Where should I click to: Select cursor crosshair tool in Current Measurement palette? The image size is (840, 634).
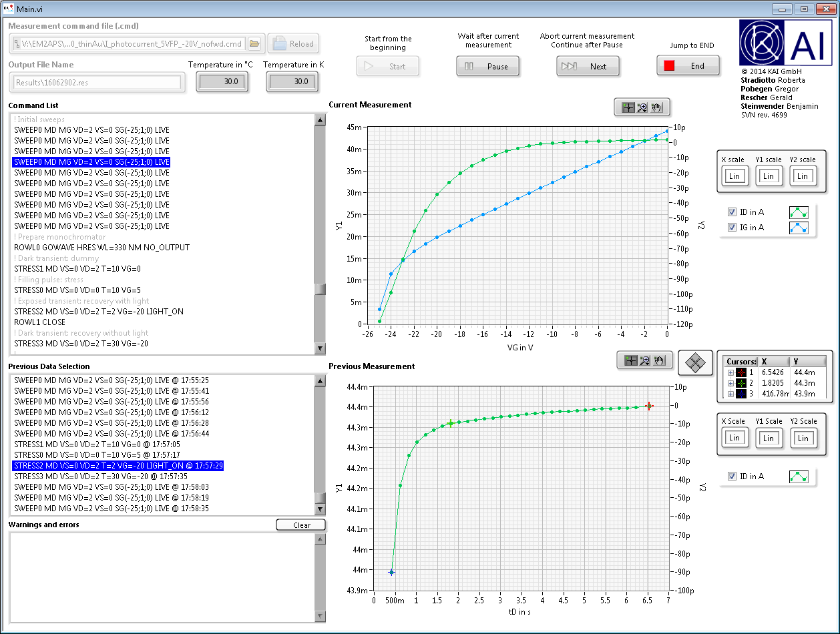pyautogui.click(x=628, y=107)
